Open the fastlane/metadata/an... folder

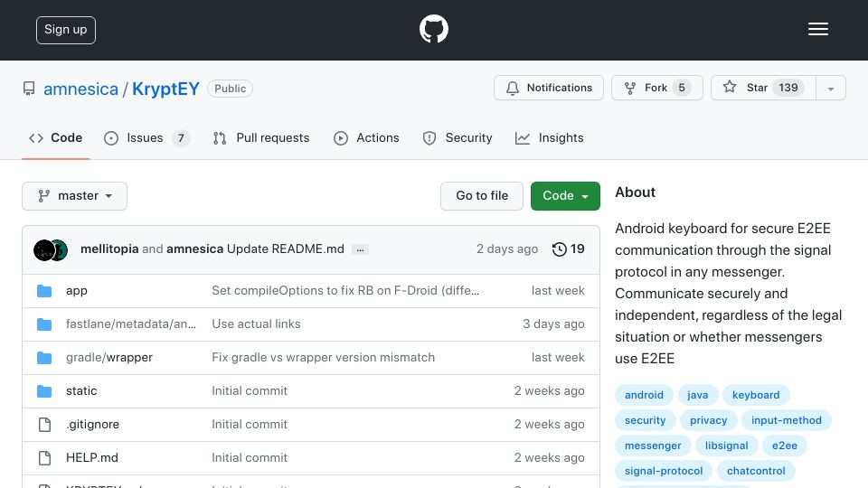pyautogui.click(x=130, y=324)
